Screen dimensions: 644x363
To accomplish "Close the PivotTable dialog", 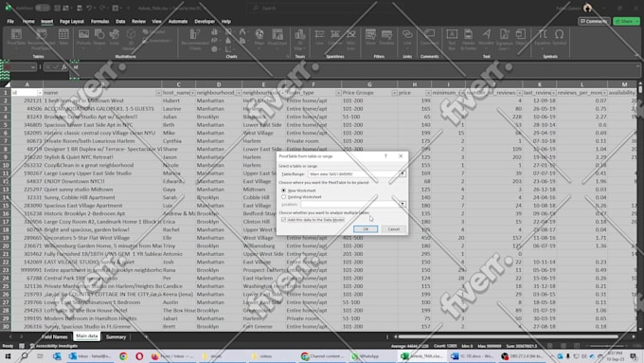I will (401, 156).
